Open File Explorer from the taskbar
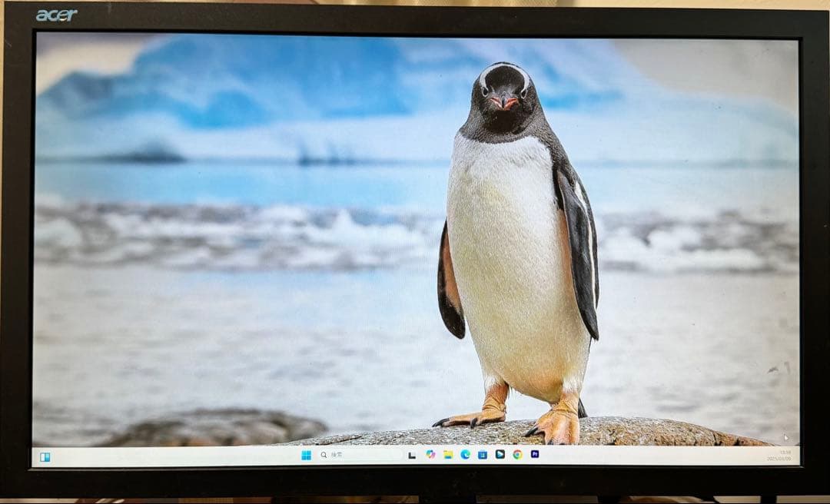The image size is (830, 504). (448, 455)
